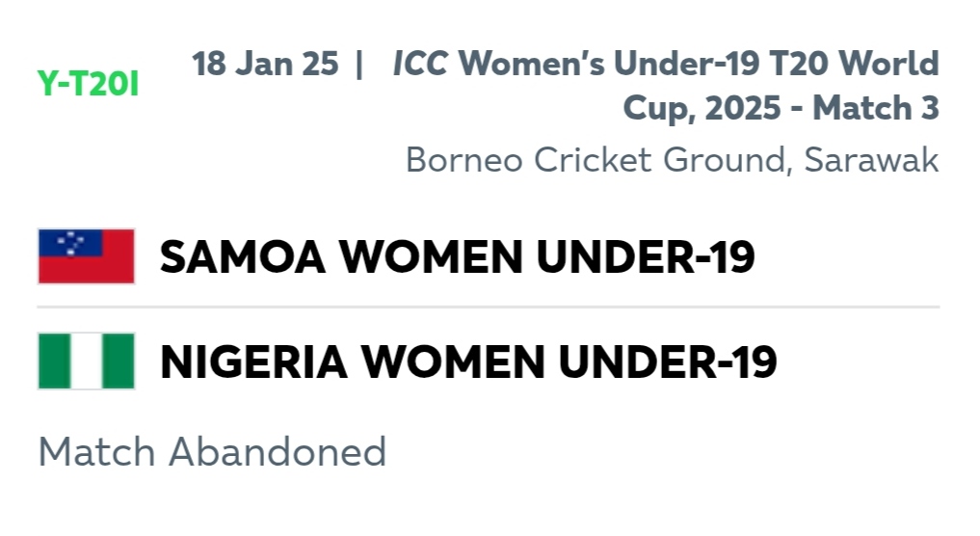The height and width of the screenshot is (536, 980).
Task: Select the Borneo Cricket Ground venue text
Action: pyautogui.click(x=595, y=160)
